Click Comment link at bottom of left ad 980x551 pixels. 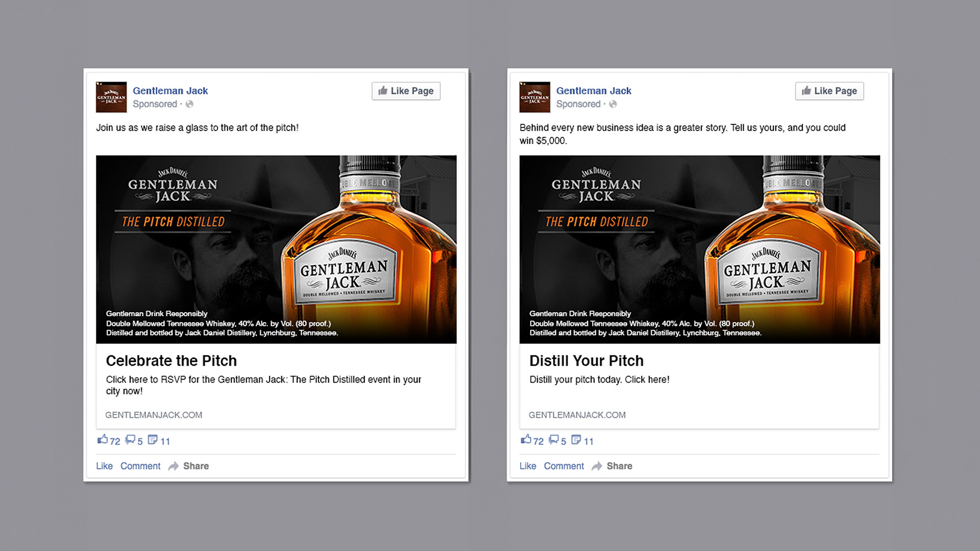[x=140, y=466]
